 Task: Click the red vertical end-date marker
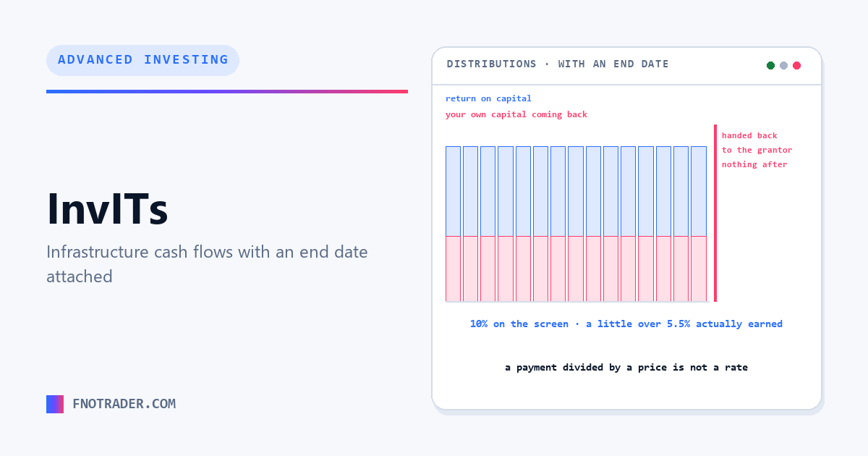tap(715, 213)
